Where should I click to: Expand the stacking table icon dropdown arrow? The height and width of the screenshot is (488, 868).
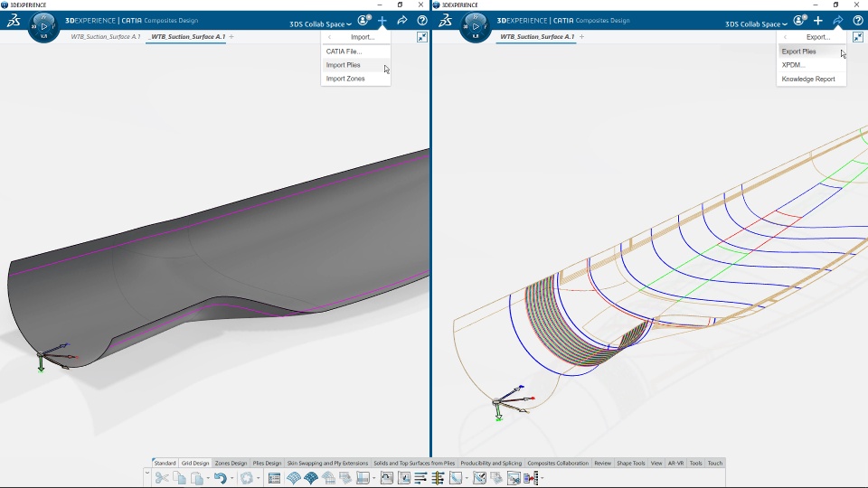[374, 478]
